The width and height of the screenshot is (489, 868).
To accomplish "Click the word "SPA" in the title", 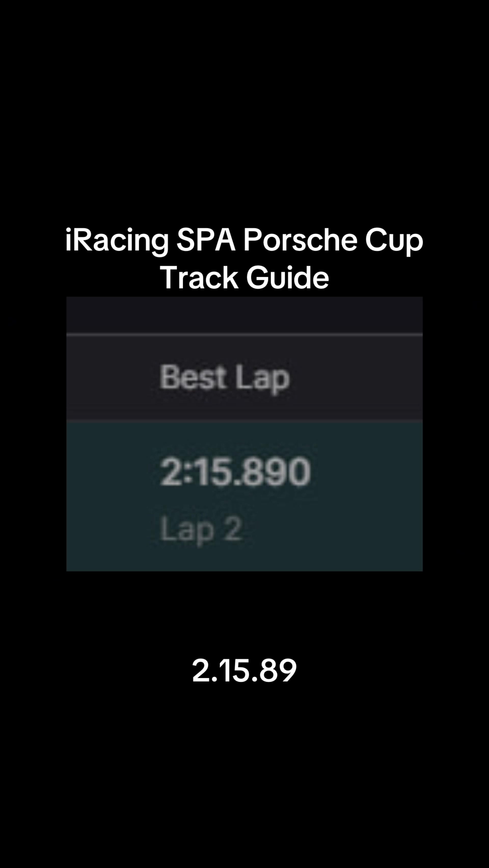I will pos(206,240).
